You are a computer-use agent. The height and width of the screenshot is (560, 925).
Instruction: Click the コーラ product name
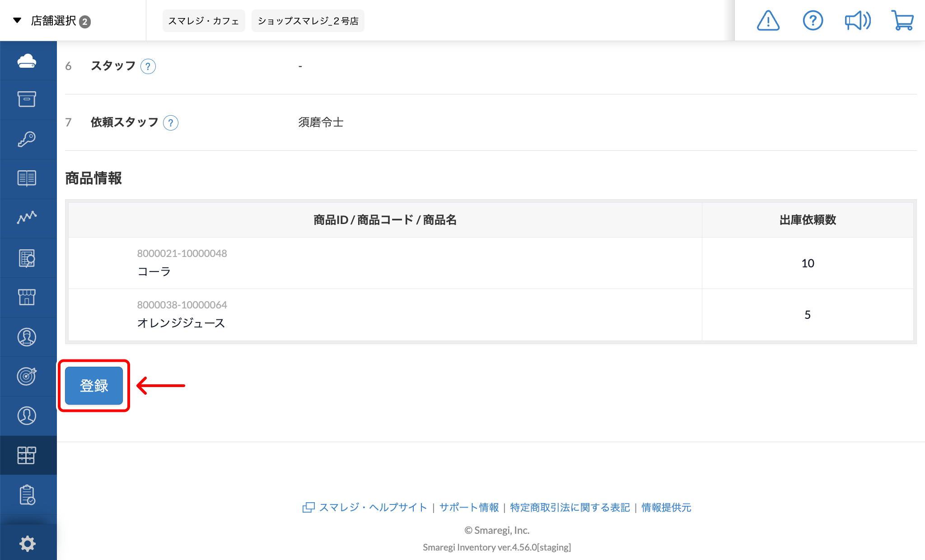coord(154,271)
